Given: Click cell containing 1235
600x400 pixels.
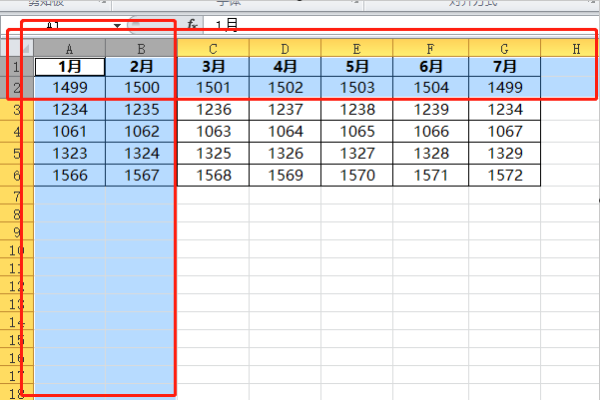Looking at the screenshot, I should 141,110.
